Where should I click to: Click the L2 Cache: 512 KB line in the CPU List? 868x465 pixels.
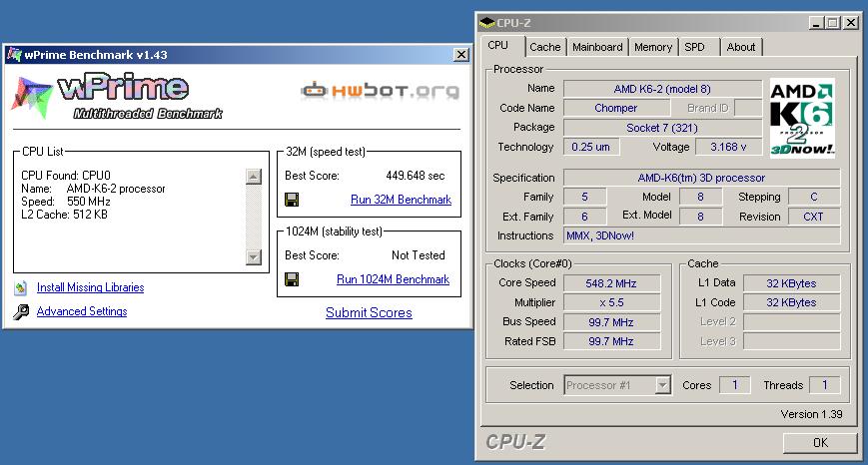[64, 215]
